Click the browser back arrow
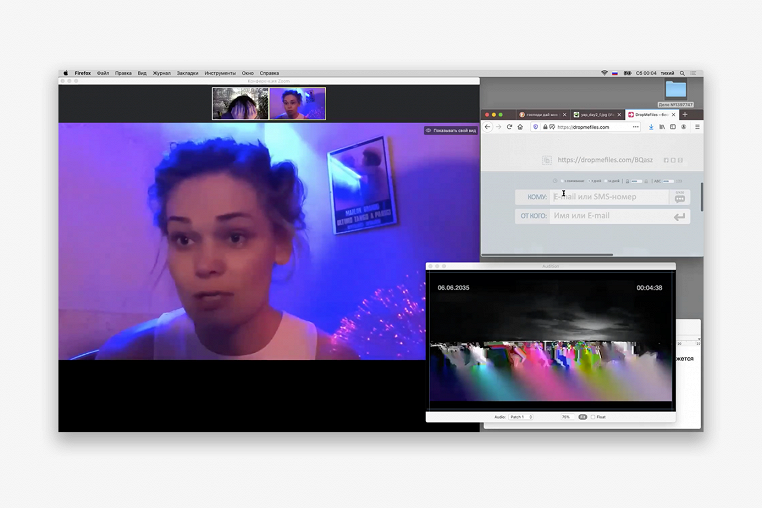This screenshot has height=508, width=762. [488, 127]
